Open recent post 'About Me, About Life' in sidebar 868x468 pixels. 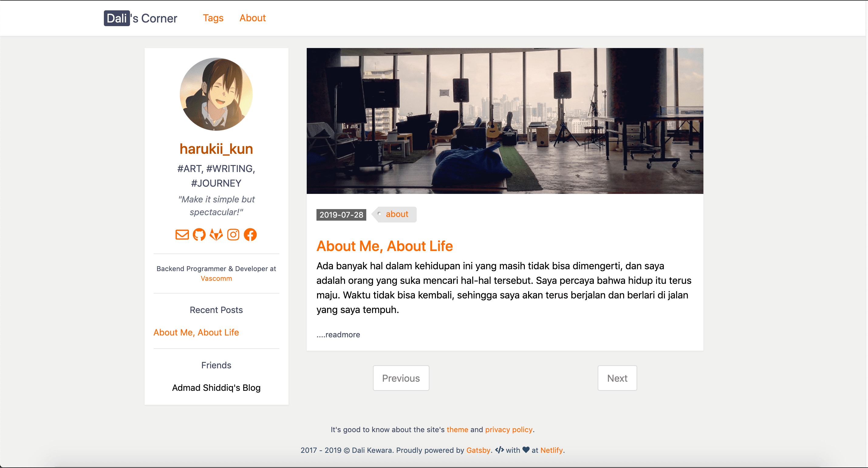coord(196,332)
